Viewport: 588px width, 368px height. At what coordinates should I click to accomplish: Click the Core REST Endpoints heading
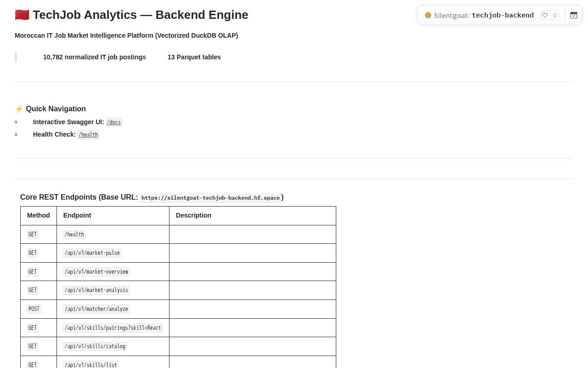(152, 197)
